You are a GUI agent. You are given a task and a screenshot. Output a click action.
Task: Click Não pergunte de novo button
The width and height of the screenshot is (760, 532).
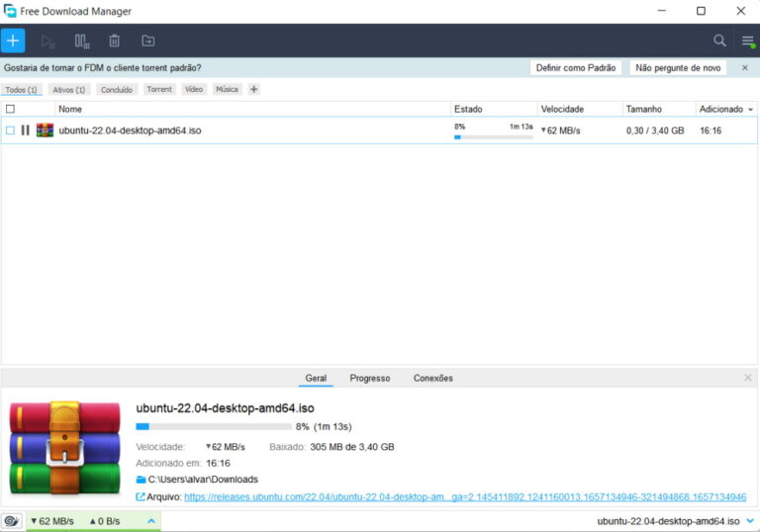tap(678, 68)
